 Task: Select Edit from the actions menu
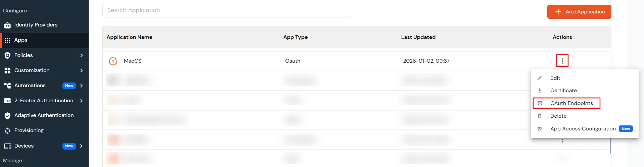point(555,78)
